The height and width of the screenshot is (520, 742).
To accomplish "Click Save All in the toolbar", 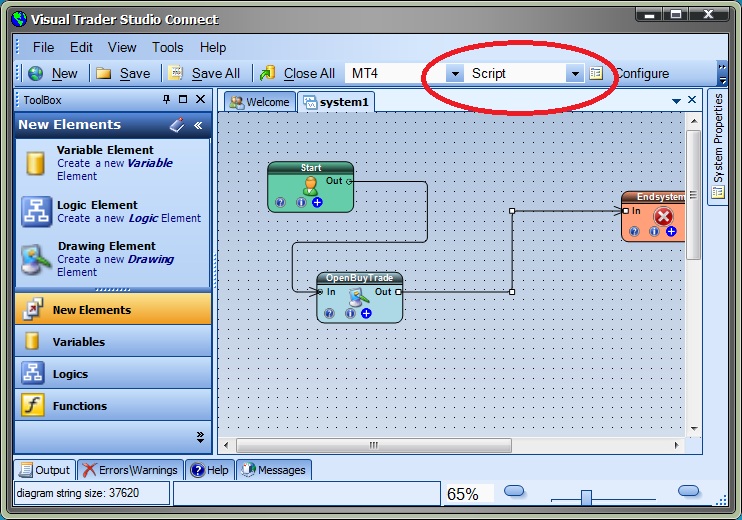I will click(204, 73).
